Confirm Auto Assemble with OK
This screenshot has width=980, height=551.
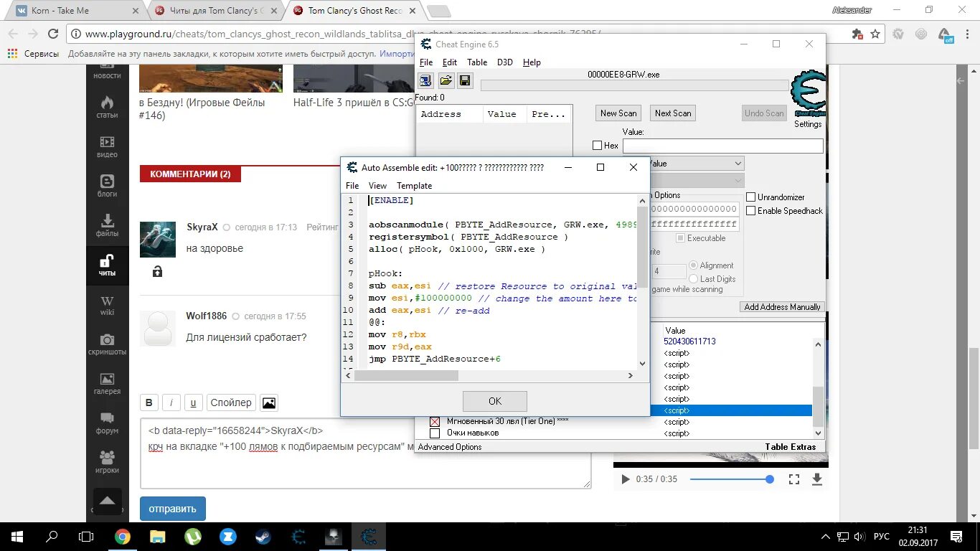[495, 401]
